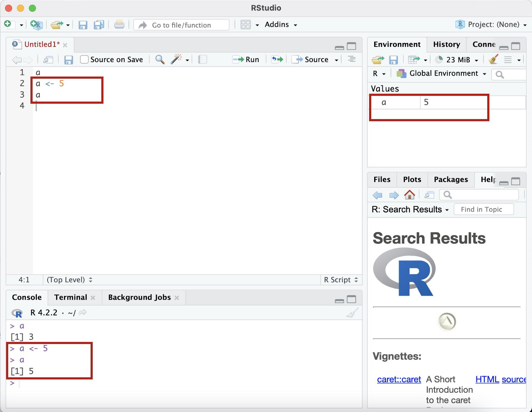
Task: Clear the console with the broom icon
Action: pyautogui.click(x=352, y=313)
